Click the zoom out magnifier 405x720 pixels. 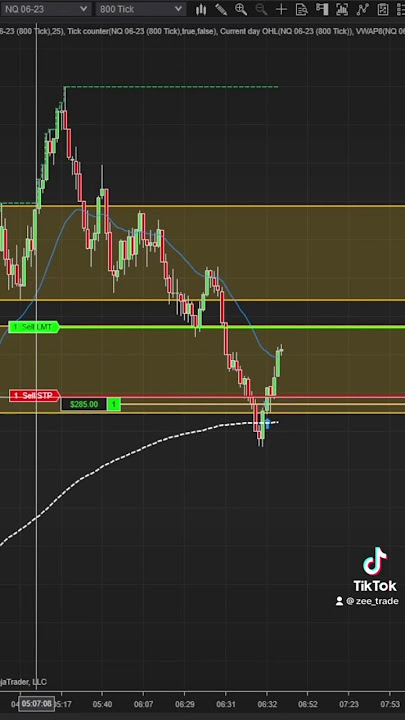261,9
